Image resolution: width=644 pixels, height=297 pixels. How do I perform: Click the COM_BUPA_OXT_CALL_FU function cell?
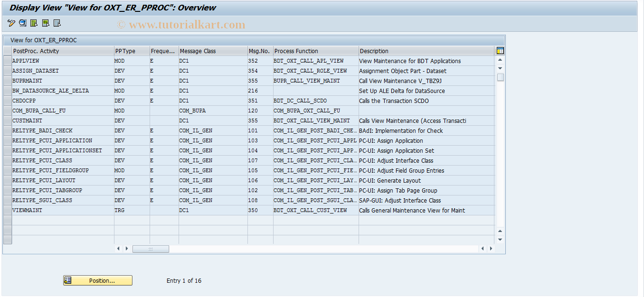click(316, 111)
